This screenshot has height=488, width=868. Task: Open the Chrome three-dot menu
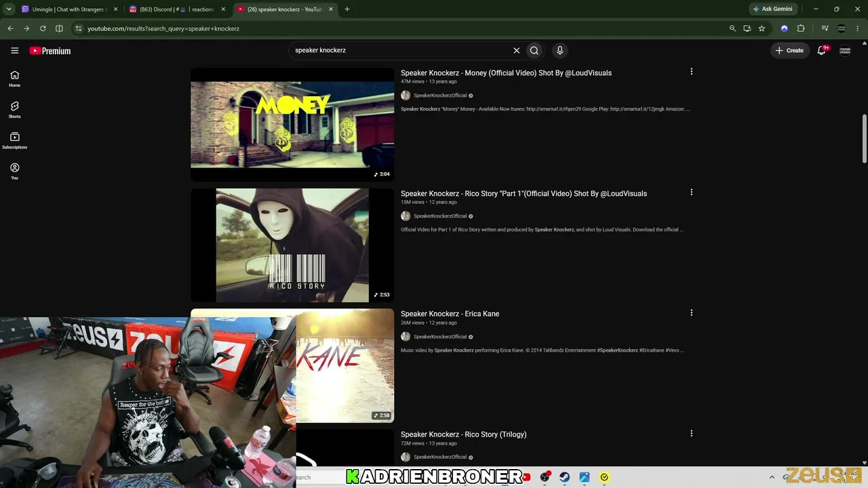pyautogui.click(x=858, y=28)
